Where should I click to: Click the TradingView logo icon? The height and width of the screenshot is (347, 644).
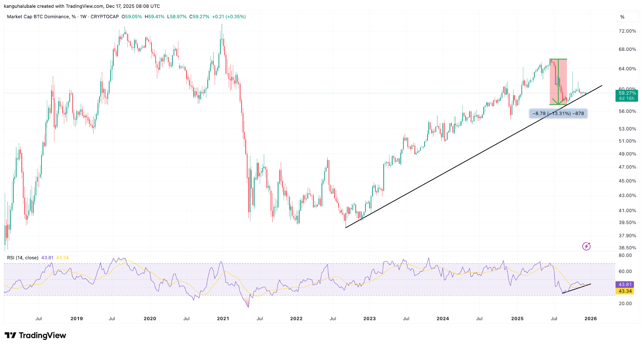pos(10,335)
